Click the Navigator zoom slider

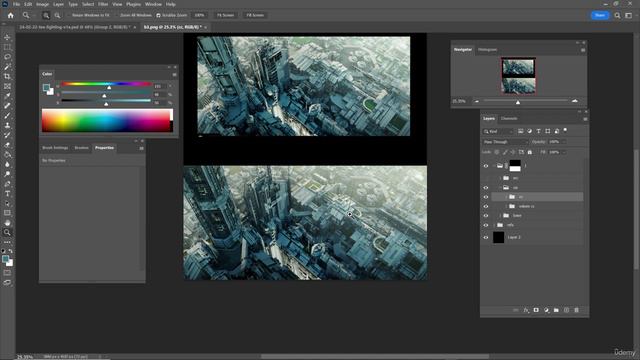click(525, 101)
